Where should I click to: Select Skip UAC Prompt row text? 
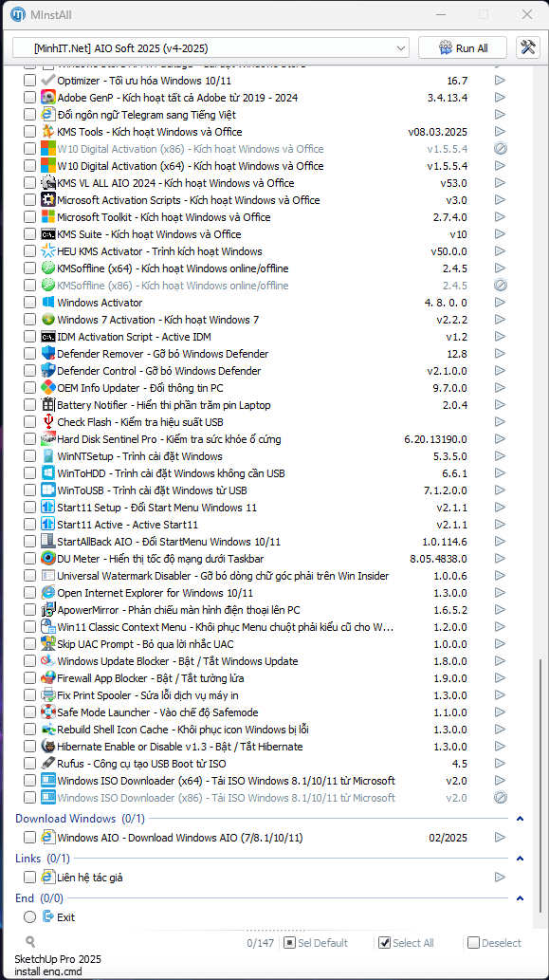pos(145,644)
